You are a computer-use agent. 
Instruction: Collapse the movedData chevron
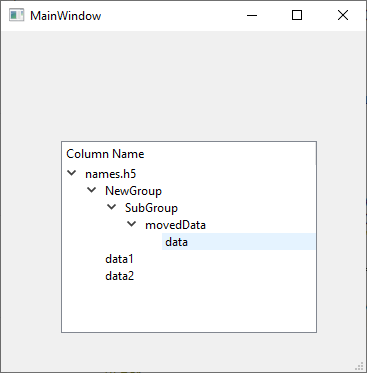point(132,224)
